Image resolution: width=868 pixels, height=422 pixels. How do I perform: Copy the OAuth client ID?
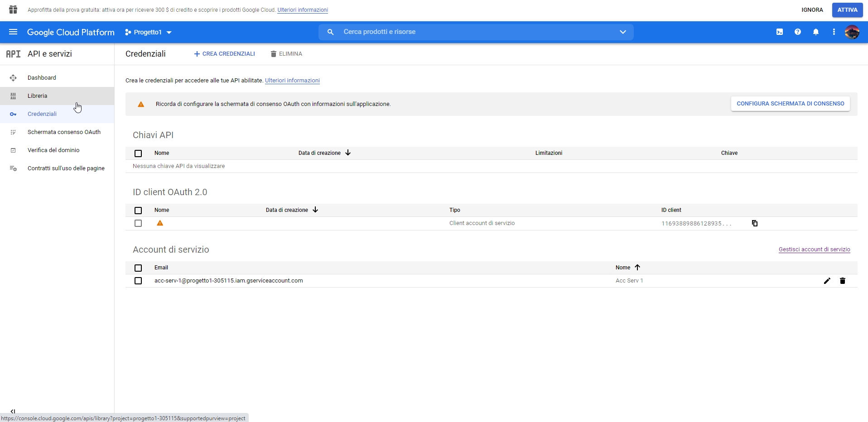click(x=755, y=223)
